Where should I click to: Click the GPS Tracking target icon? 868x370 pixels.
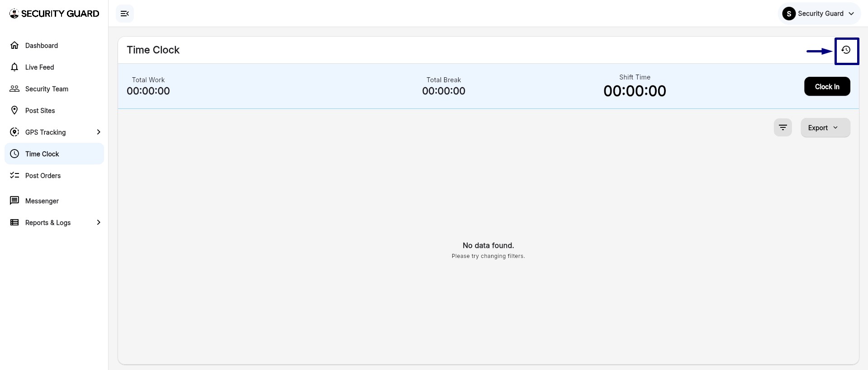pos(14,132)
